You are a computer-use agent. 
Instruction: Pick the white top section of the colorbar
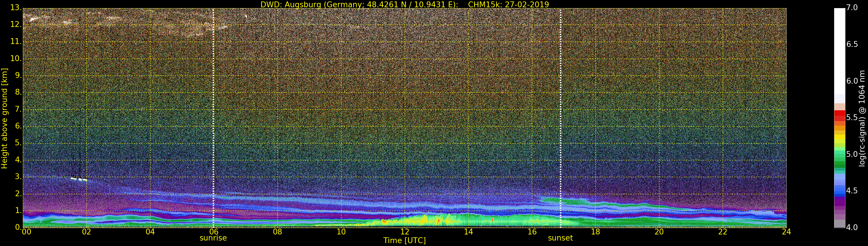point(839,51)
